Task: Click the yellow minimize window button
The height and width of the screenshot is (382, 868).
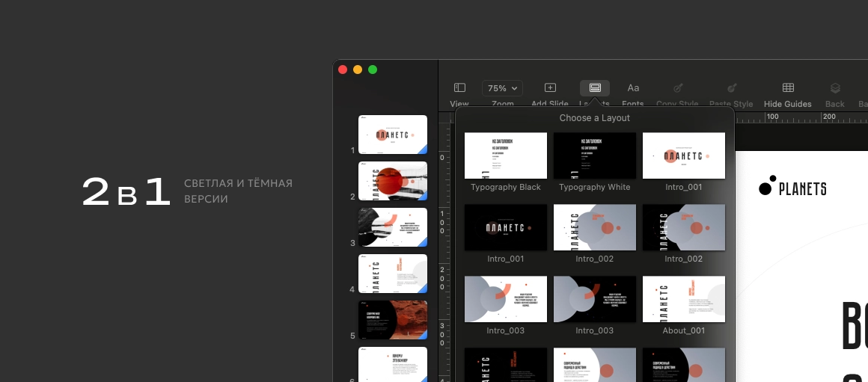Action: [x=358, y=70]
